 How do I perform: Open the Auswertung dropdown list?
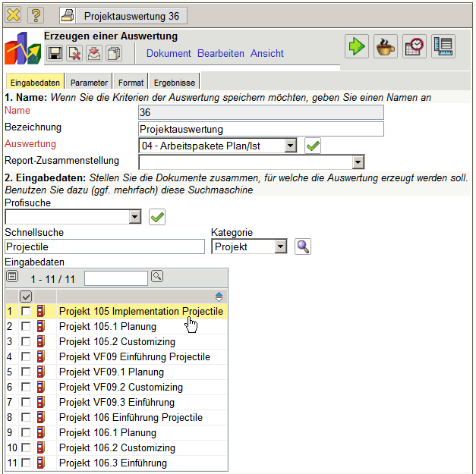(290, 146)
